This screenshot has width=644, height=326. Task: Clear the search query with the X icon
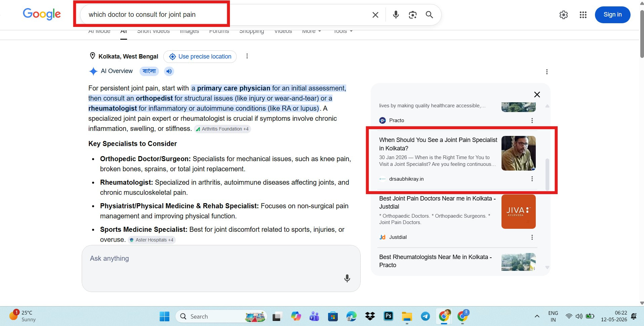tap(375, 15)
